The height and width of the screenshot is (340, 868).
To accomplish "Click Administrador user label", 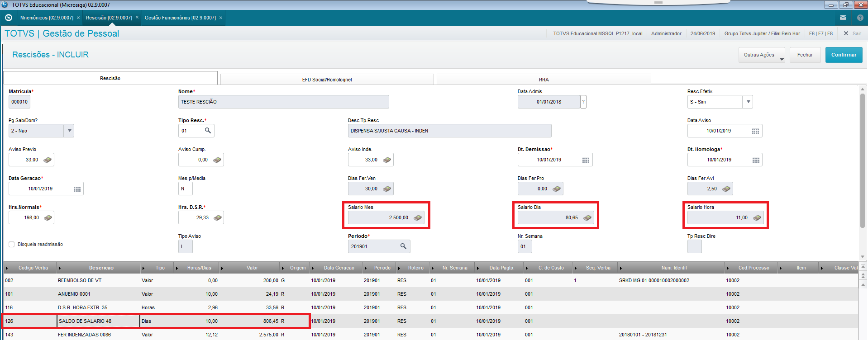I will coord(666,33).
